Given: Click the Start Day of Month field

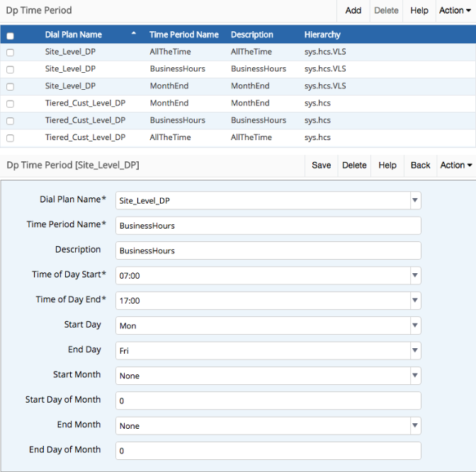Looking at the screenshot, I should (268, 401).
